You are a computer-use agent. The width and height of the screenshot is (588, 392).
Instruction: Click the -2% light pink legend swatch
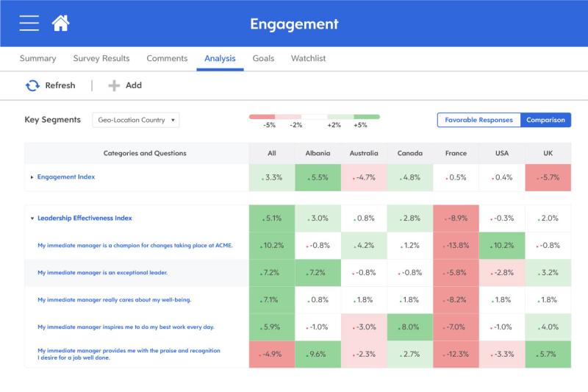(288, 117)
